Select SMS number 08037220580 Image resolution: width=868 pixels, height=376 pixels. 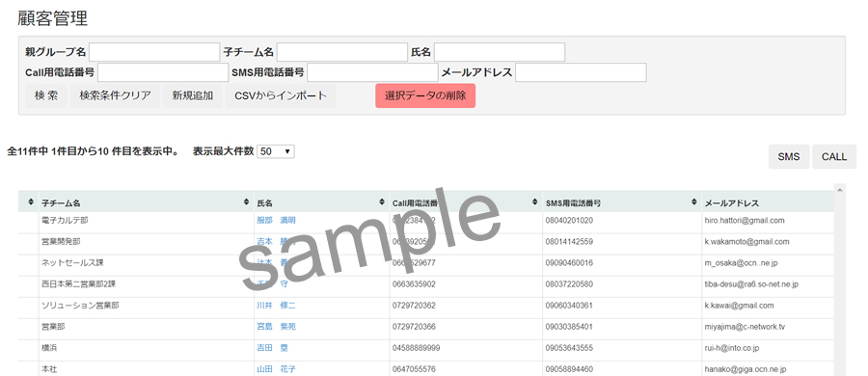[x=569, y=284]
